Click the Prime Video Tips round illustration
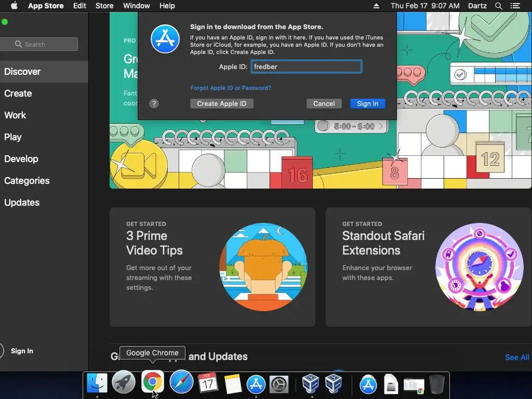 pos(263,267)
